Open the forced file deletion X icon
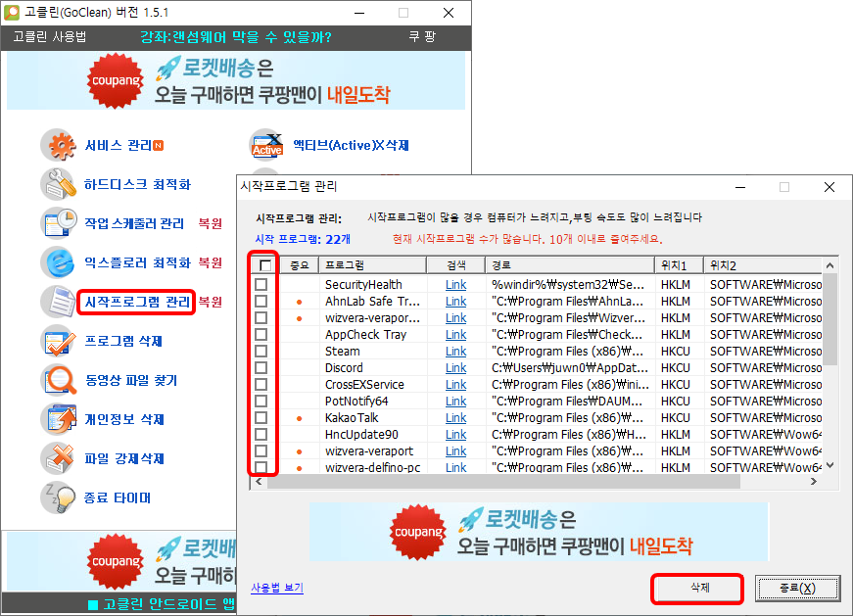 point(58,458)
